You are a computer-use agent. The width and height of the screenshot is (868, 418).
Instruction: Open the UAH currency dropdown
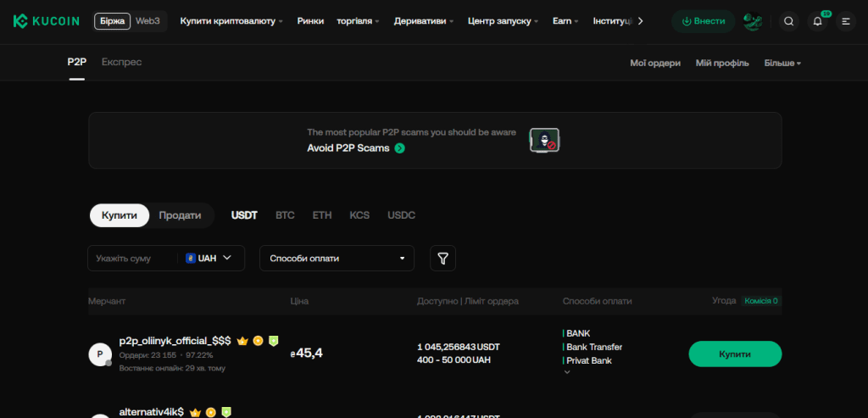point(209,258)
